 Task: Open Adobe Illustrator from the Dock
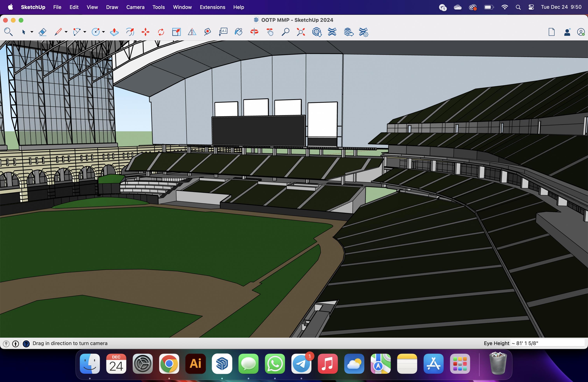point(195,364)
